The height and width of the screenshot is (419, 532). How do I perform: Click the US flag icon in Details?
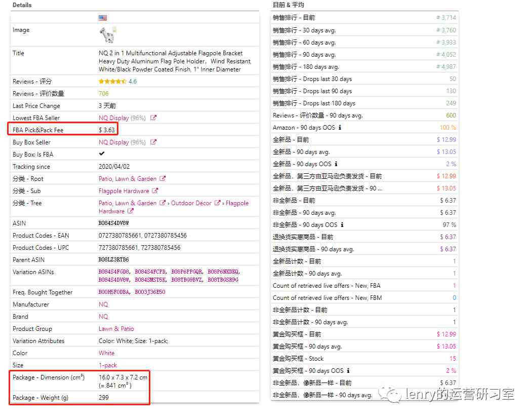[x=103, y=18]
